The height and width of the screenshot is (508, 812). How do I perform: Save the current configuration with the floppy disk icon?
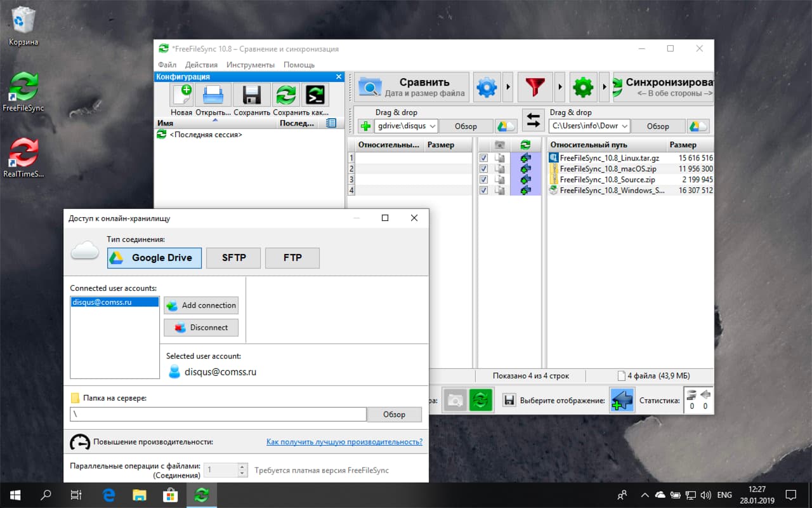251,95
